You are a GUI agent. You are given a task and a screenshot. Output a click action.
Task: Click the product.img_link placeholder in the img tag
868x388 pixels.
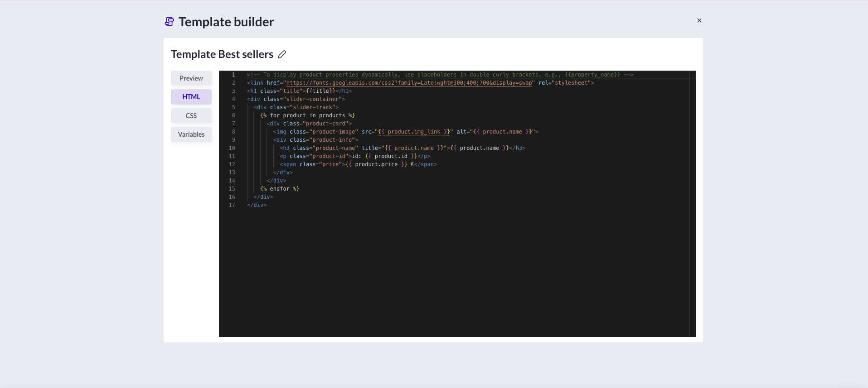(x=414, y=132)
